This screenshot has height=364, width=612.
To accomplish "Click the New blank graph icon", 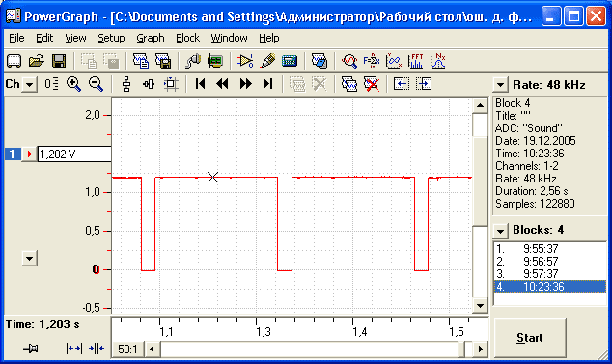I will pos(14,61).
